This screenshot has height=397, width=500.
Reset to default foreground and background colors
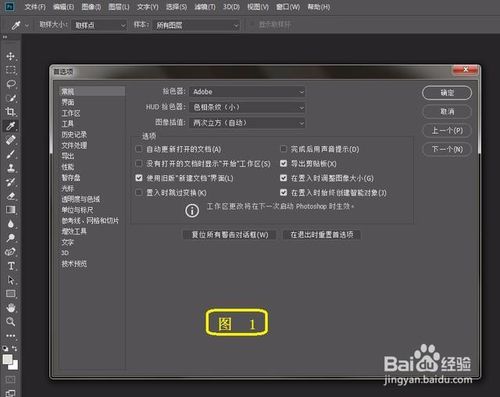click(x=6, y=349)
